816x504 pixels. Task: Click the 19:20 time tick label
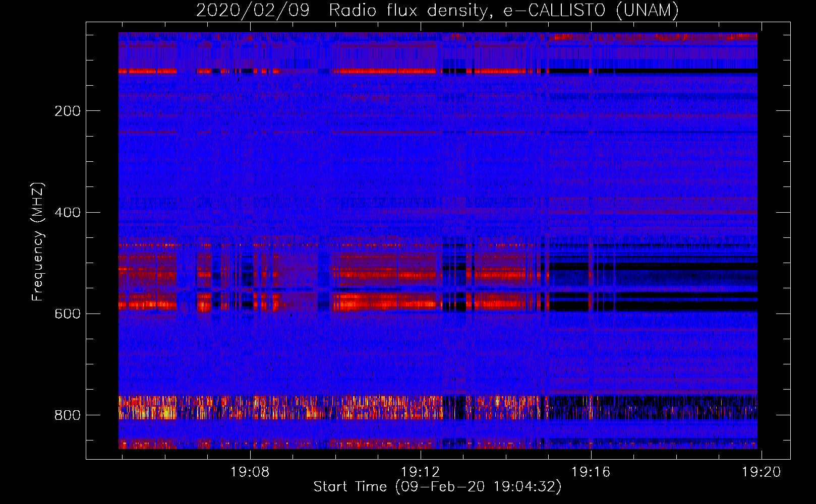[761, 472]
